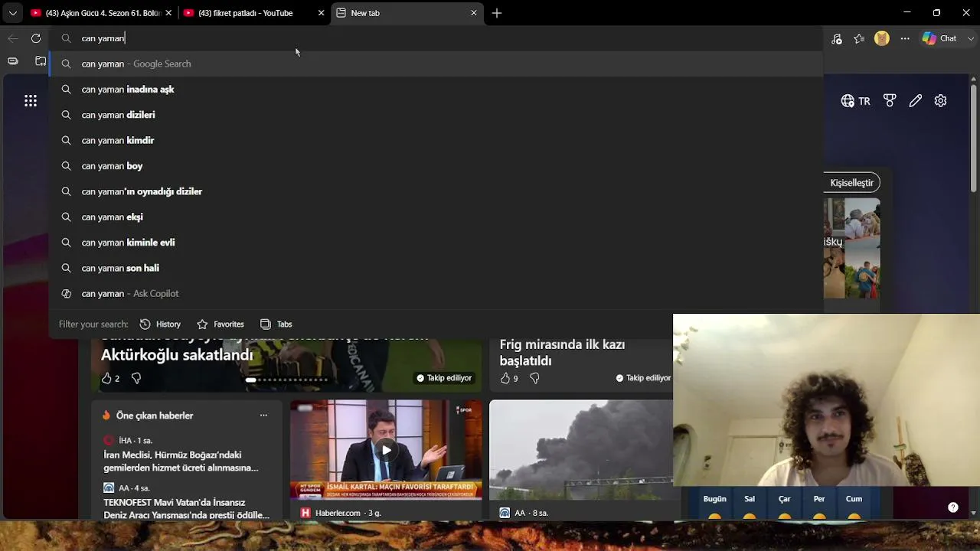Choose can yaman Ask Copilot suggestion
Screen dimensions: 980x551
click(x=436, y=294)
